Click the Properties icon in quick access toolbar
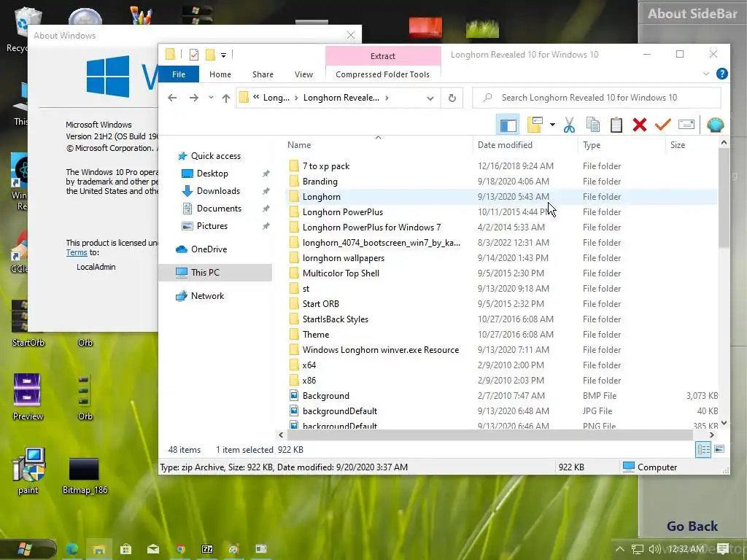The image size is (747, 560). click(193, 55)
